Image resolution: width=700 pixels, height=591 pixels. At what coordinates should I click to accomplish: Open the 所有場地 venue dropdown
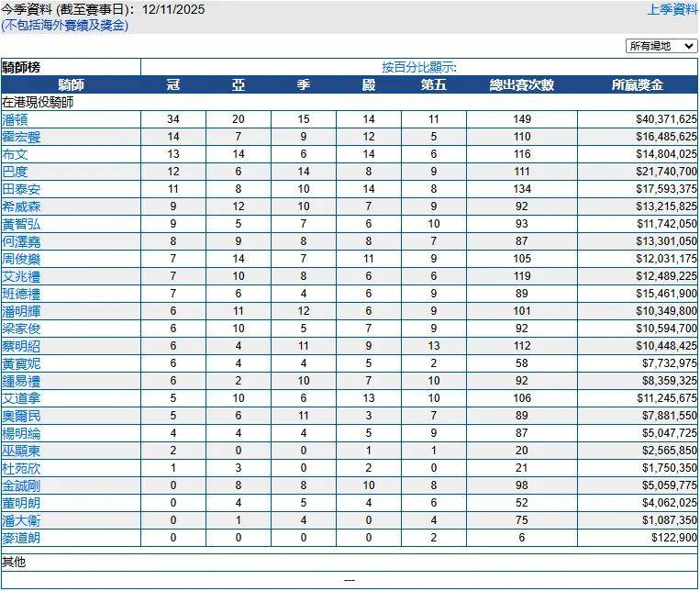coord(661,46)
